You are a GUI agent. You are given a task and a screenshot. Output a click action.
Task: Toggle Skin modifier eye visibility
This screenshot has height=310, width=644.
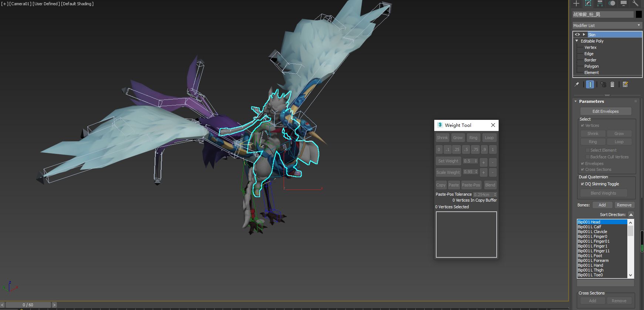(577, 34)
